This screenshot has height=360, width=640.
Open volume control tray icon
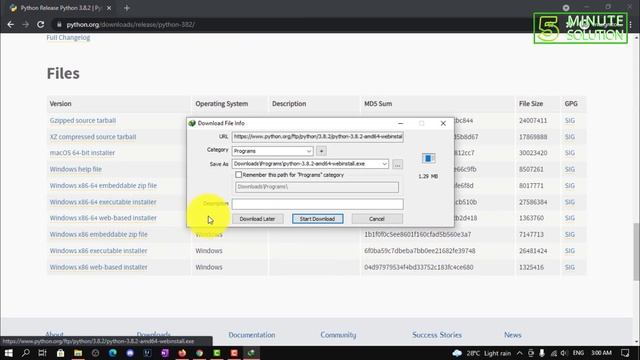pyautogui.click(x=564, y=353)
